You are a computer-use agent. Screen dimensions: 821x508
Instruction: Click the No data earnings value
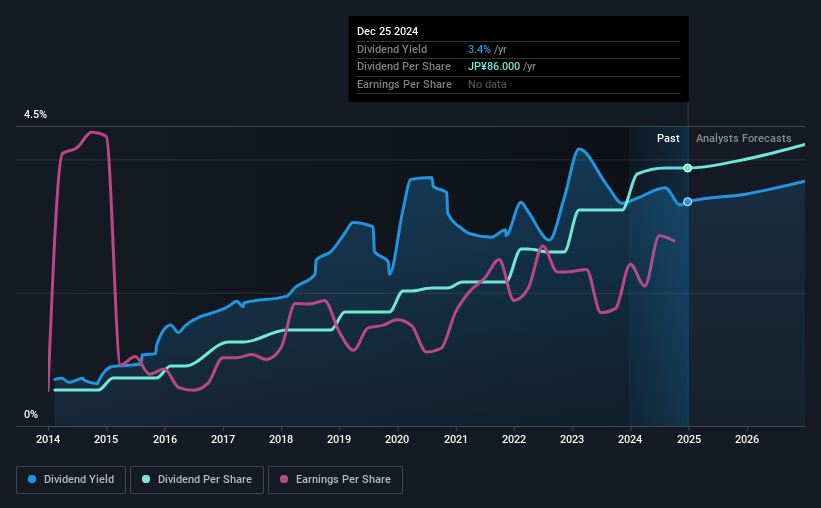pos(487,84)
